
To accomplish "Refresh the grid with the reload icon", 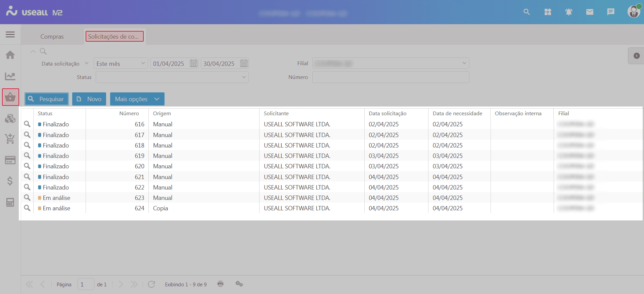I will pyautogui.click(x=151, y=284).
